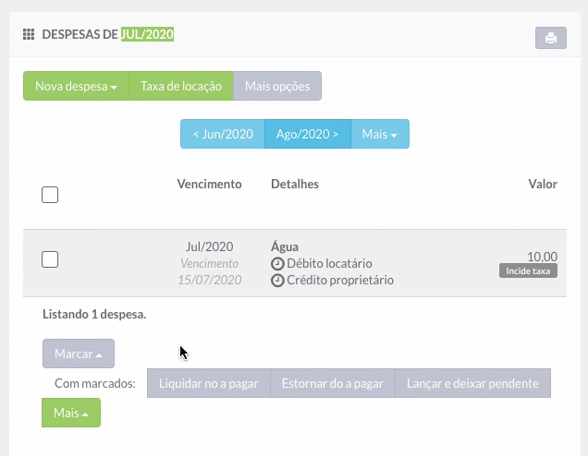Click the clock icon next to Crédito proprietário

point(278,280)
